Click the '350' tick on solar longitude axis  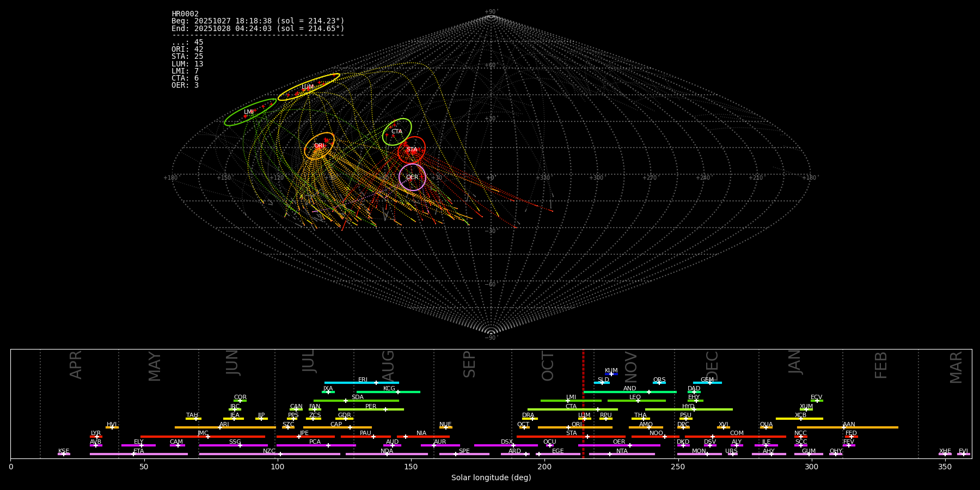pyautogui.click(x=945, y=467)
